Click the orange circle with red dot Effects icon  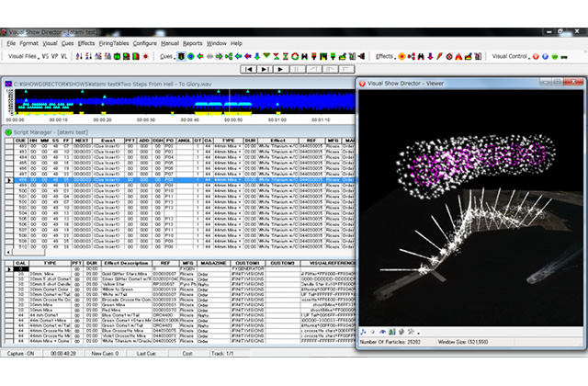point(402,56)
